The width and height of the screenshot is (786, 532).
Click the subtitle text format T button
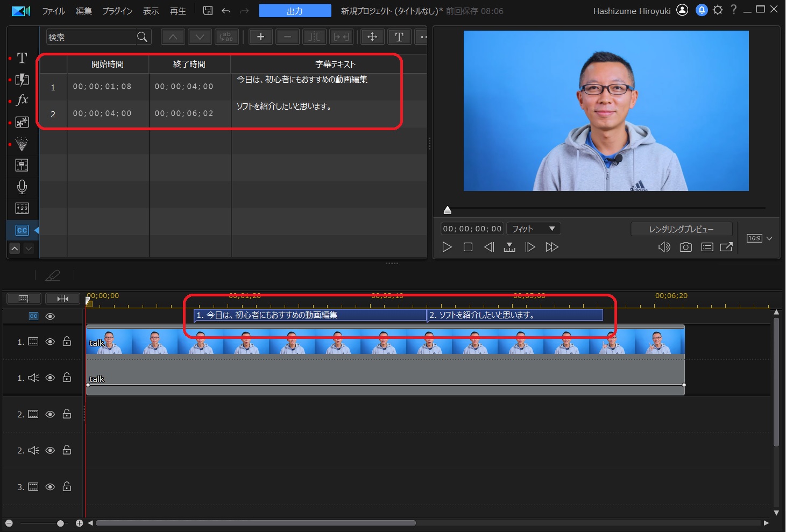pos(399,37)
